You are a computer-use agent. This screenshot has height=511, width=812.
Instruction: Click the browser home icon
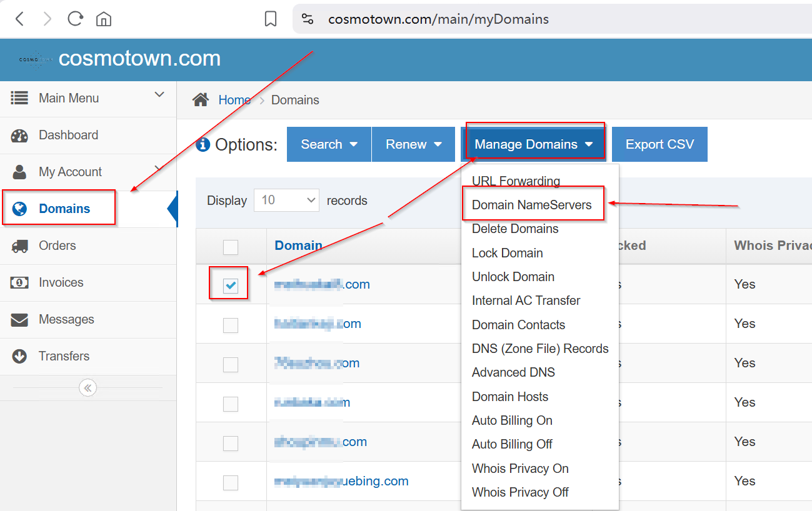point(104,19)
